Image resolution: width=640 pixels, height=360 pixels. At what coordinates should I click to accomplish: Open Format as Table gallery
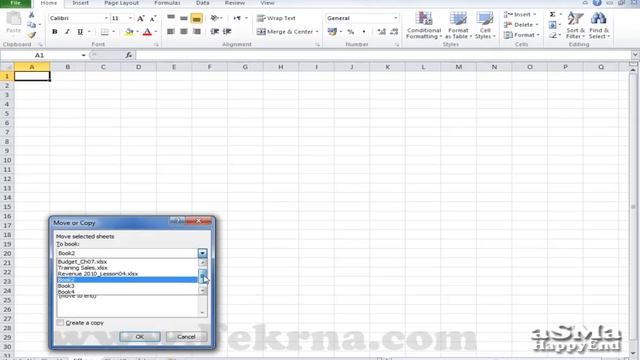coord(458,25)
